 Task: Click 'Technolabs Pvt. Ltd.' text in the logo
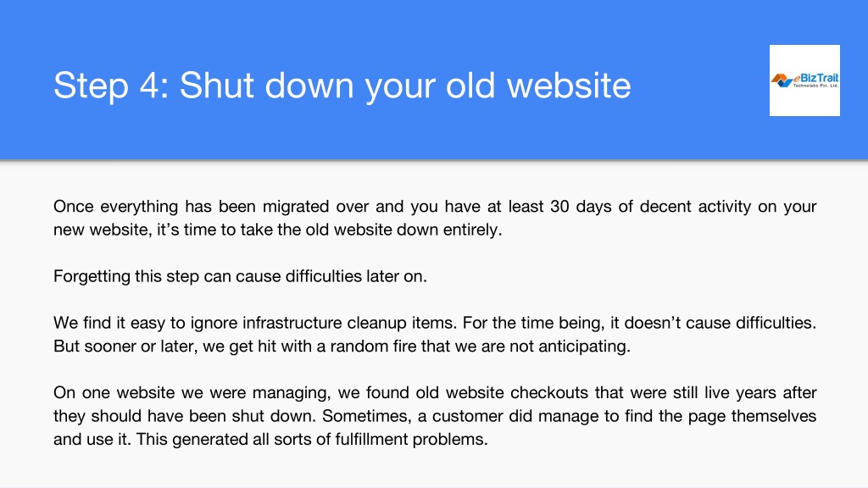[816, 86]
